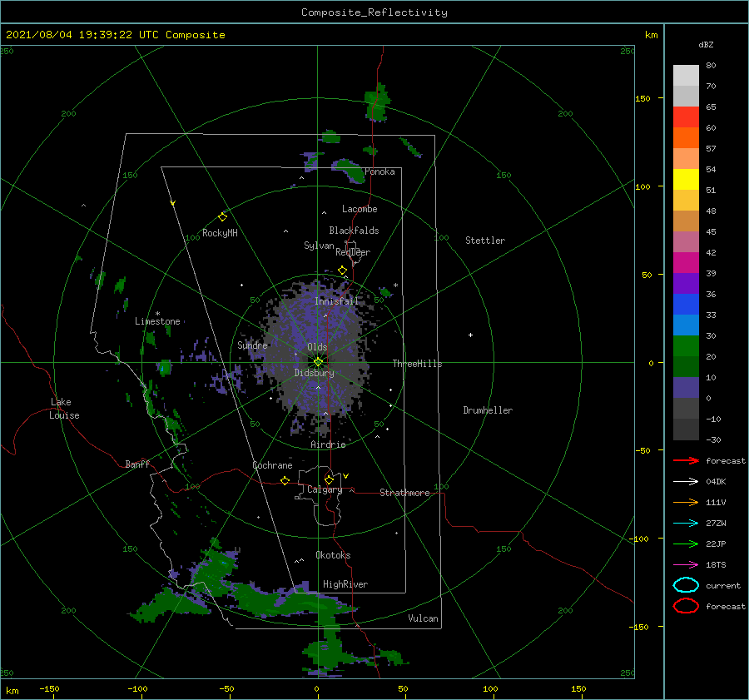Click the yellow radar site marker at Didsbury
Screen dimensions: 749x700
(318, 362)
